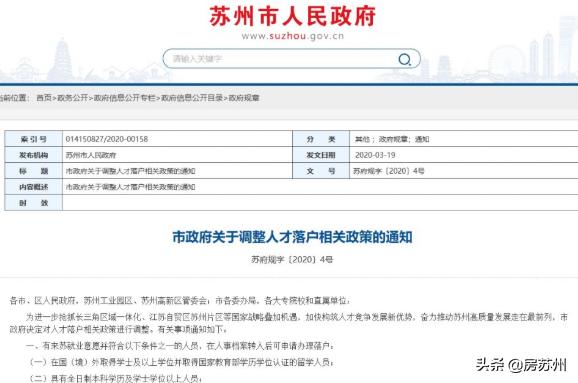Select the 苏州市人民政府 publisher value

[91, 155]
